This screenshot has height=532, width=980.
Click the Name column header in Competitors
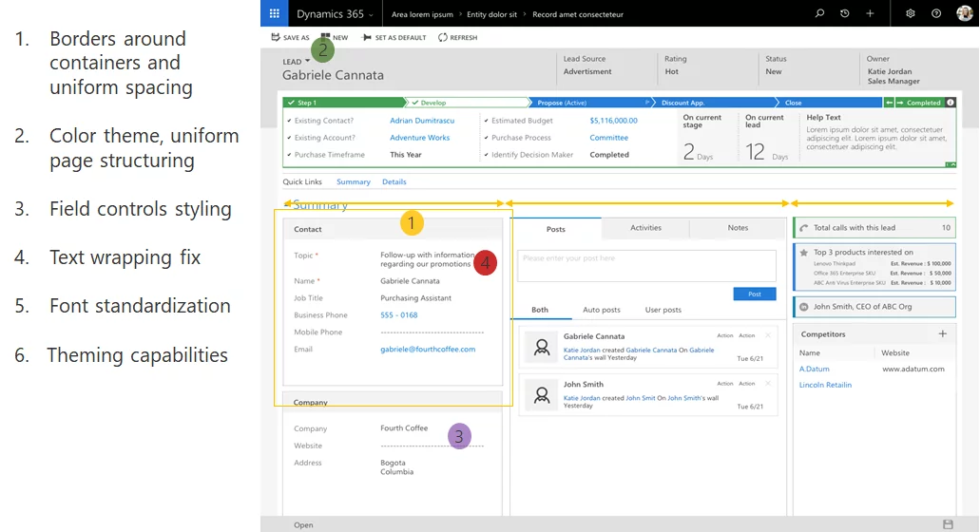(809, 352)
